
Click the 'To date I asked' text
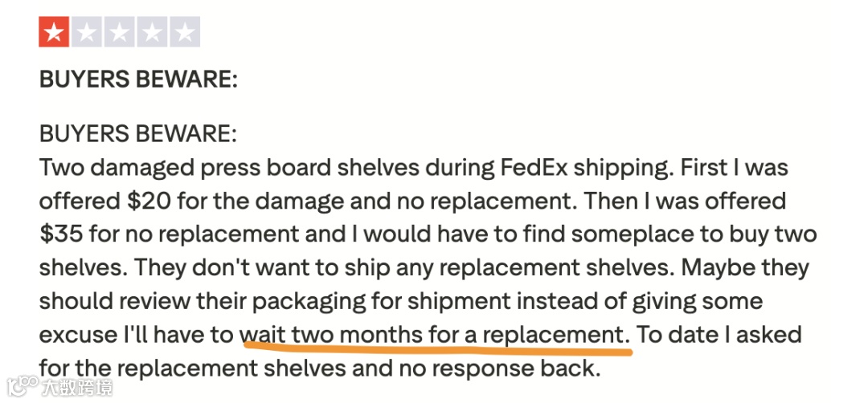click(719, 335)
